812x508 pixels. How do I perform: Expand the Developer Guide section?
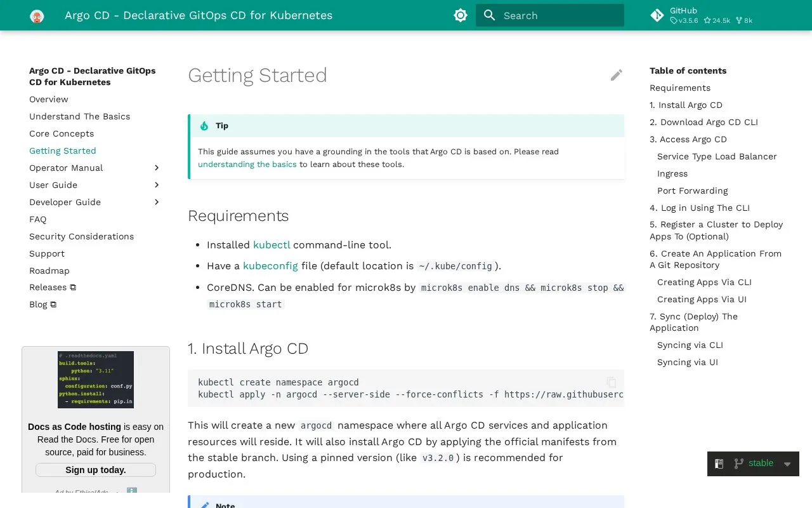click(x=157, y=202)
